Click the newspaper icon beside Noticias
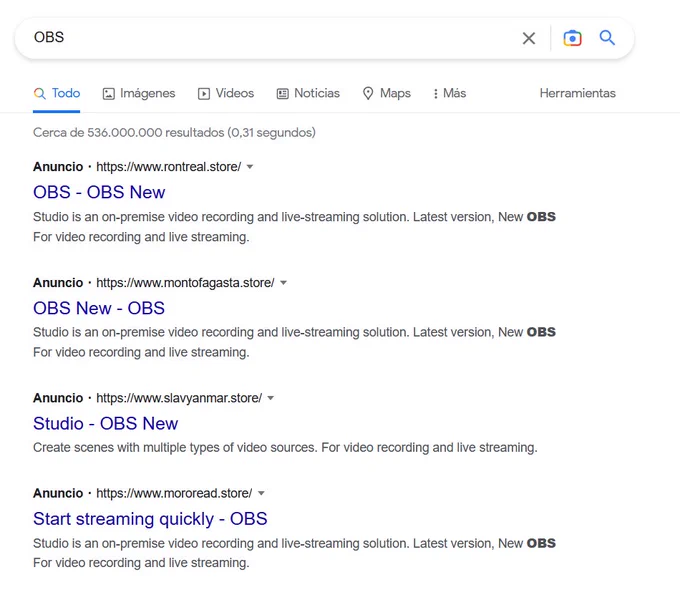This screenshot has width=680, height=595. coord(282,94)
